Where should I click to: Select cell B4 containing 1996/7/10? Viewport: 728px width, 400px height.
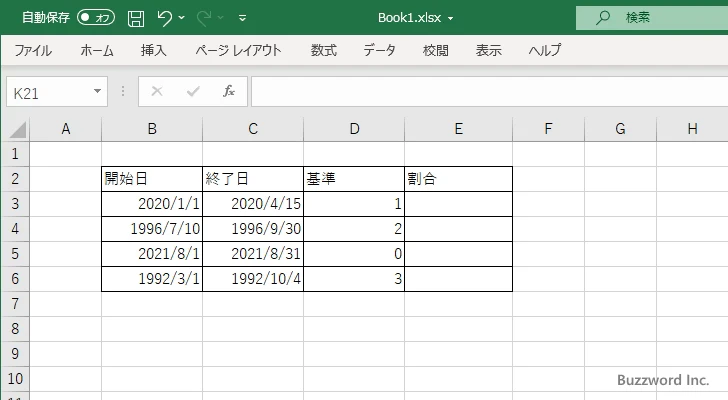pyautogui.click(x=152, y=228)
